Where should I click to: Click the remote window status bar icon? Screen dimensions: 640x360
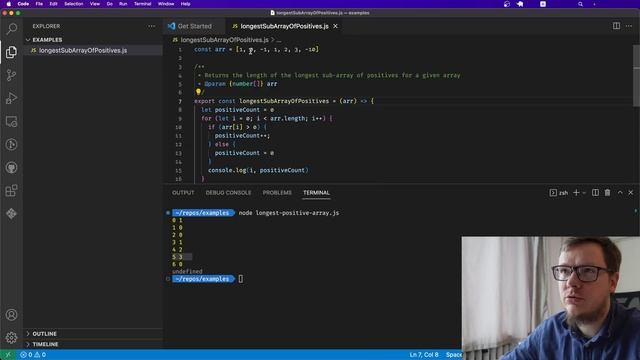tap(8, 355)
